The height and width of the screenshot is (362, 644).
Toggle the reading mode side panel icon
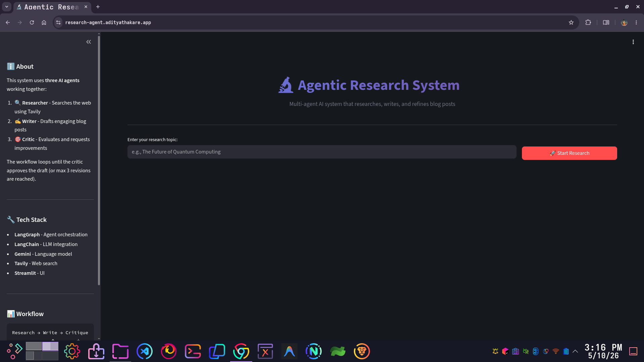606,22
